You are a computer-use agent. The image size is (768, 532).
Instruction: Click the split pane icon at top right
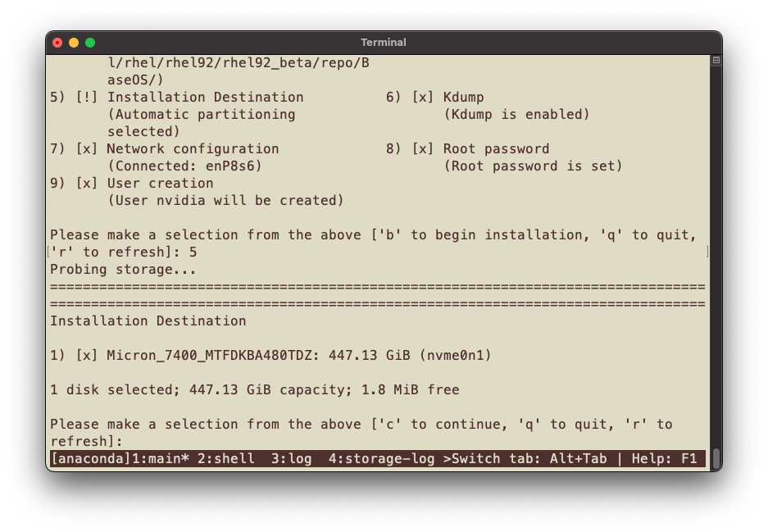[x=716, y=61]
